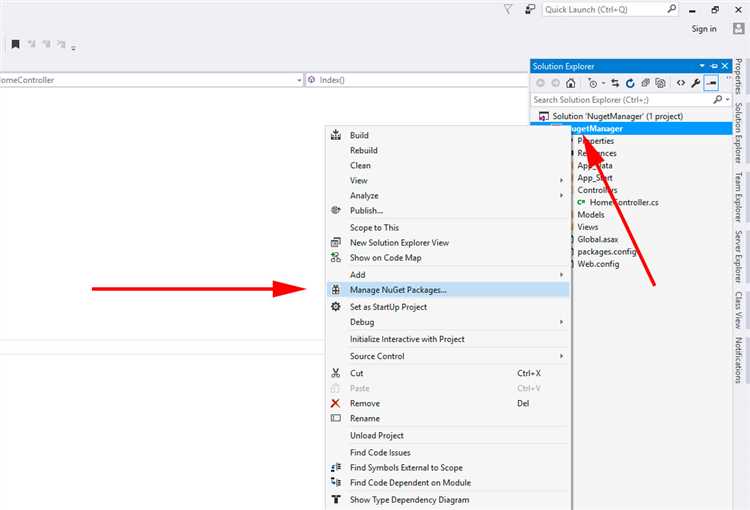Click the Cut scissors icon

[336, 373]
